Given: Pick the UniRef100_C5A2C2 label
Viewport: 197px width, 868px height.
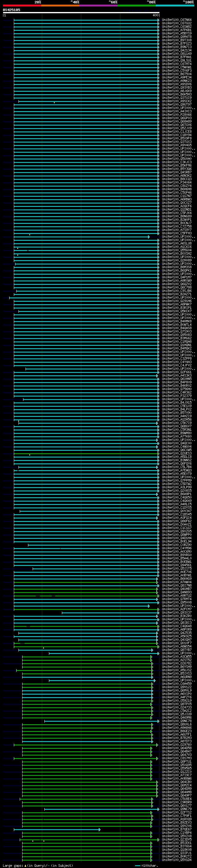Looking at the screenshot, I should pos(176,711).
